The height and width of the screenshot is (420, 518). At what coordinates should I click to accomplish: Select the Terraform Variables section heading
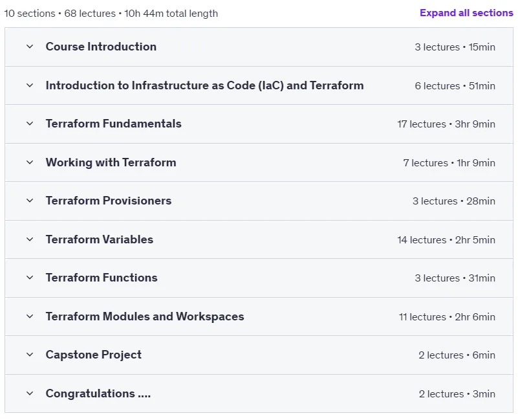[x=100, y=239]
